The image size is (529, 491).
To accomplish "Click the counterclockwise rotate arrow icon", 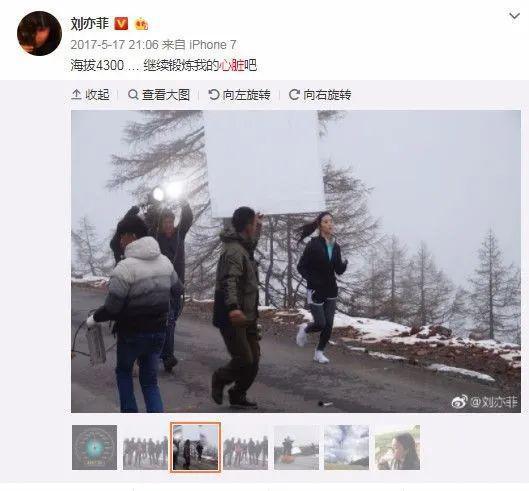I will point(214,95).
